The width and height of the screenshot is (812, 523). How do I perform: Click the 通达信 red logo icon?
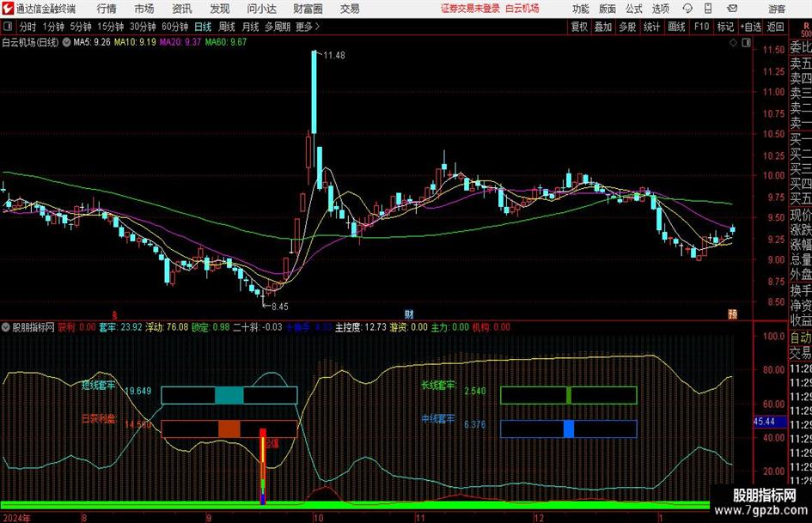[x=7, y=9]
